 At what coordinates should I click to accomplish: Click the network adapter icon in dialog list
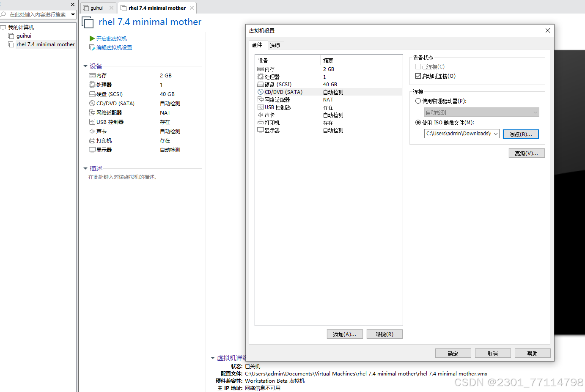[x=261, y=99]
